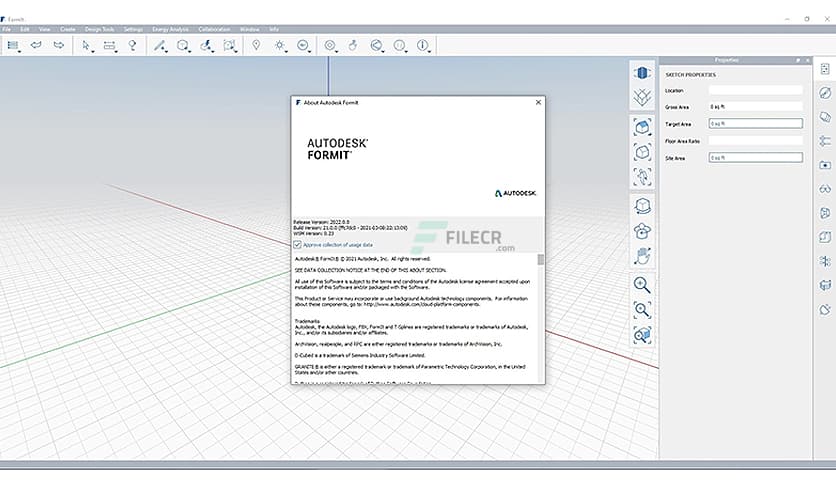Open the Scenes camera palette icon

click(825, 165)
